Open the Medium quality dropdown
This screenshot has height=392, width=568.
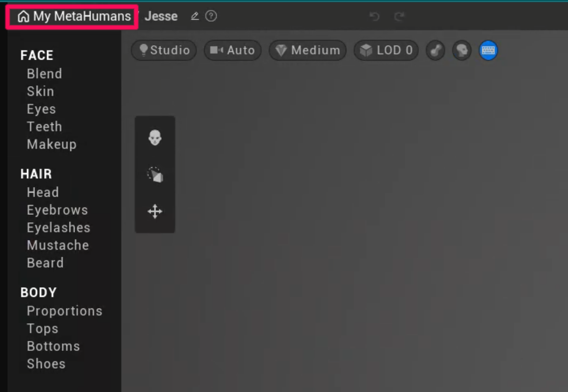click(308, 50)
